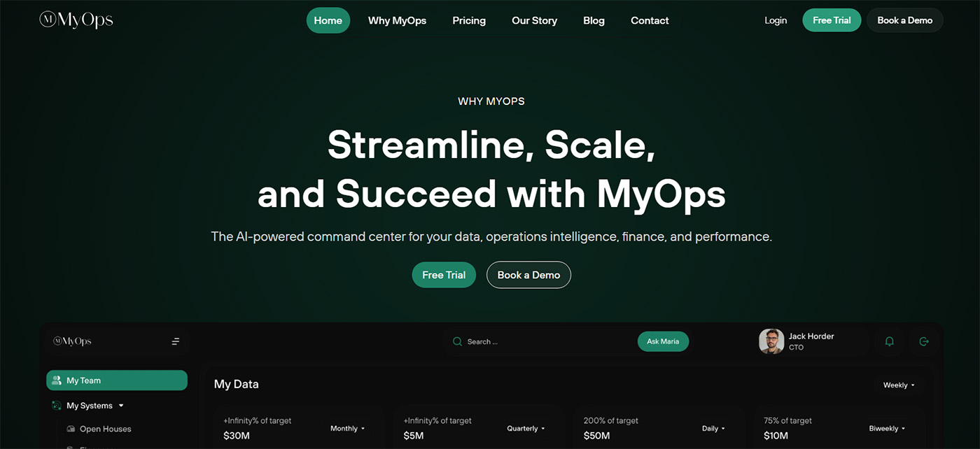The image size is (980, 449).
Task: Click the Ask Maria button
Action: coord(663,341)
